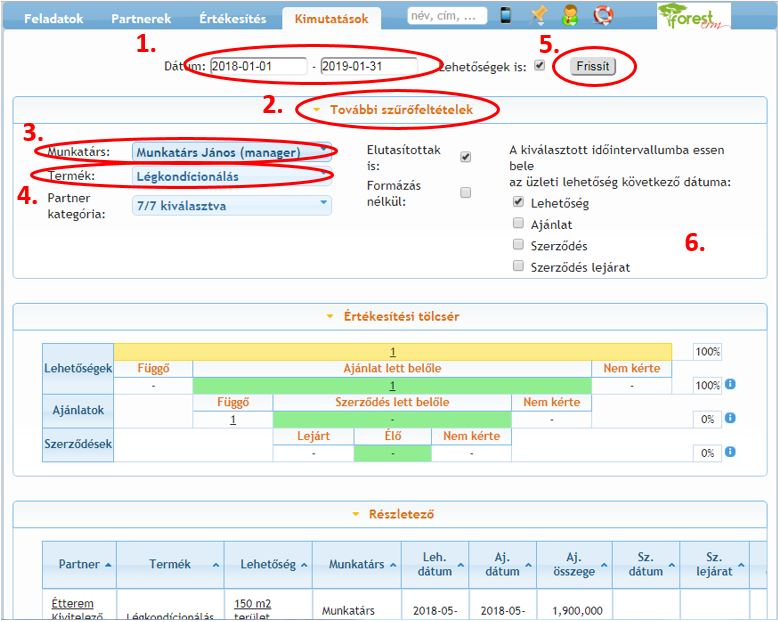Open the 150 m2 terület link
The width and height of the screenshot is (778, 622).
[253, 604]
